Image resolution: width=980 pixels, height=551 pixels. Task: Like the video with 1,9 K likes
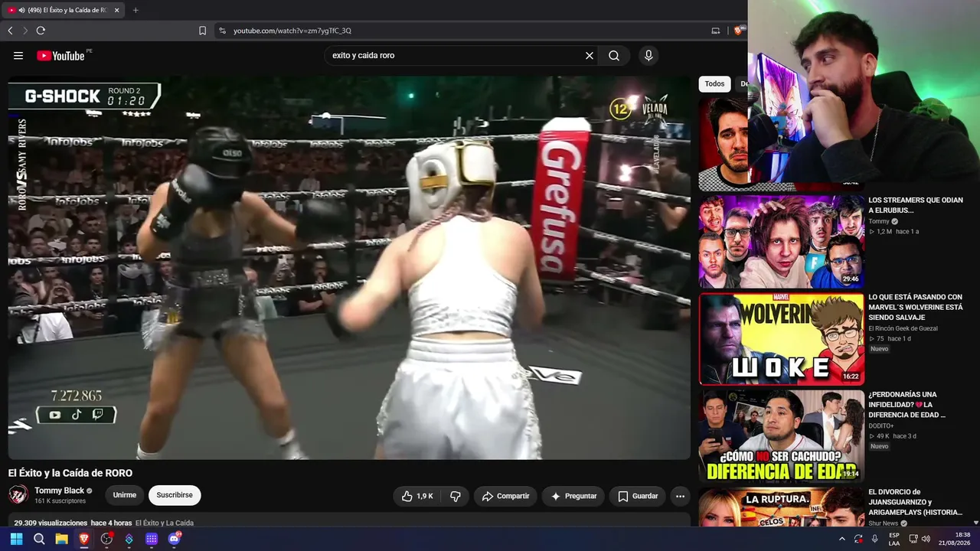pyautogui.click(x=417, y=496)
